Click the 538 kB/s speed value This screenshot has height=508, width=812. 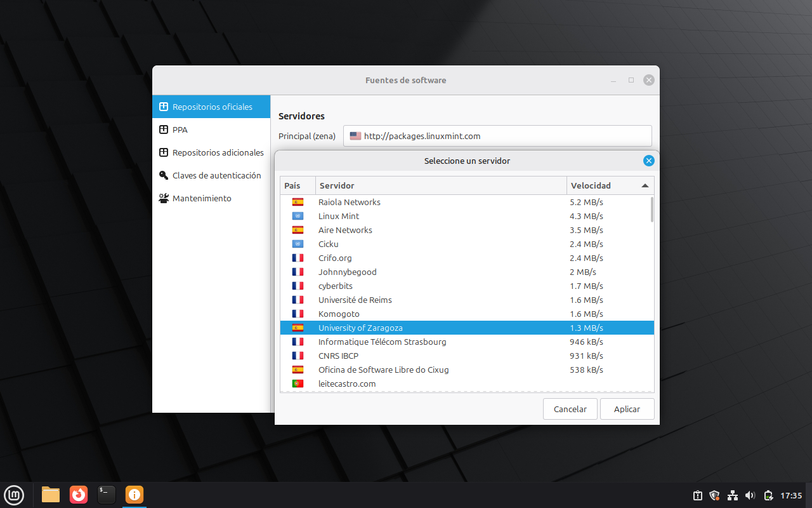(x=586, y=370)
